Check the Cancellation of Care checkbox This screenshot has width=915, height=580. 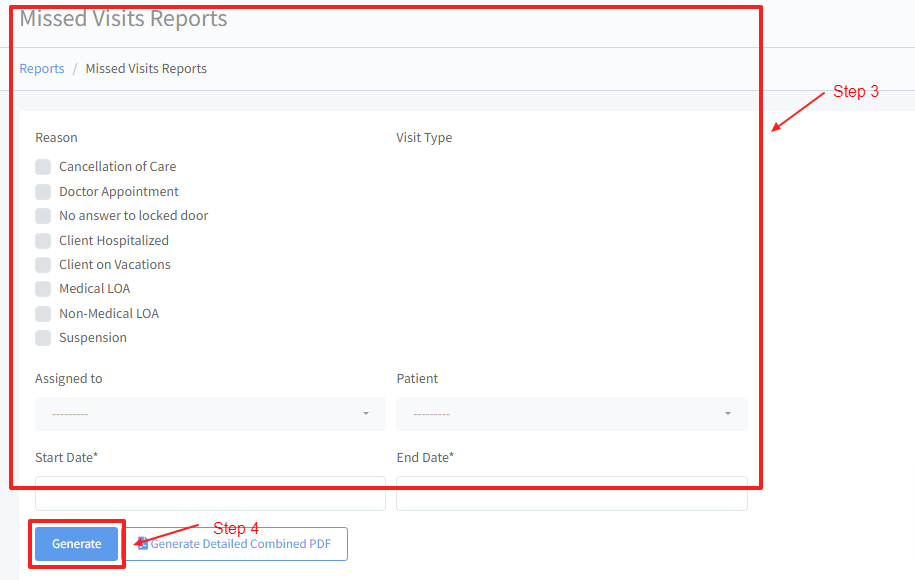(43, 167)
